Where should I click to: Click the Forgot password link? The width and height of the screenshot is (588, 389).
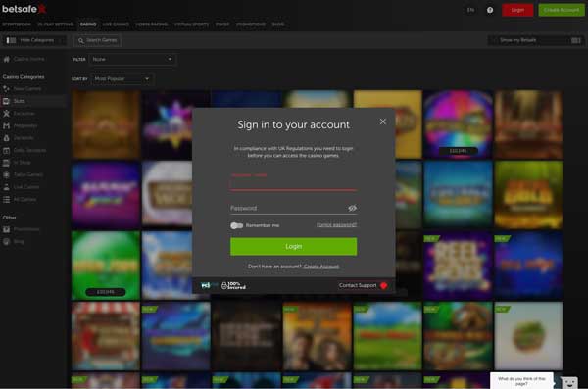336,225
